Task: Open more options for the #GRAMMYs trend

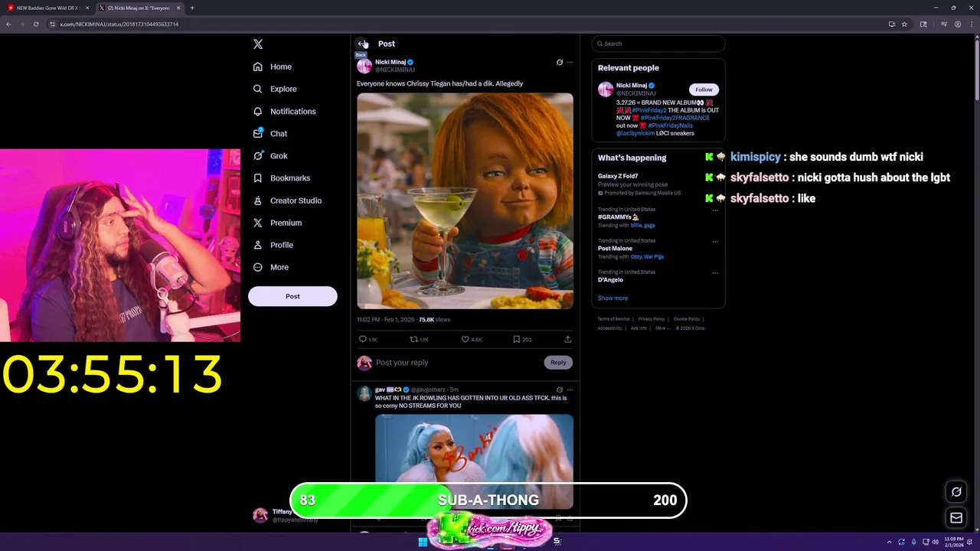Action: [716, 210]
